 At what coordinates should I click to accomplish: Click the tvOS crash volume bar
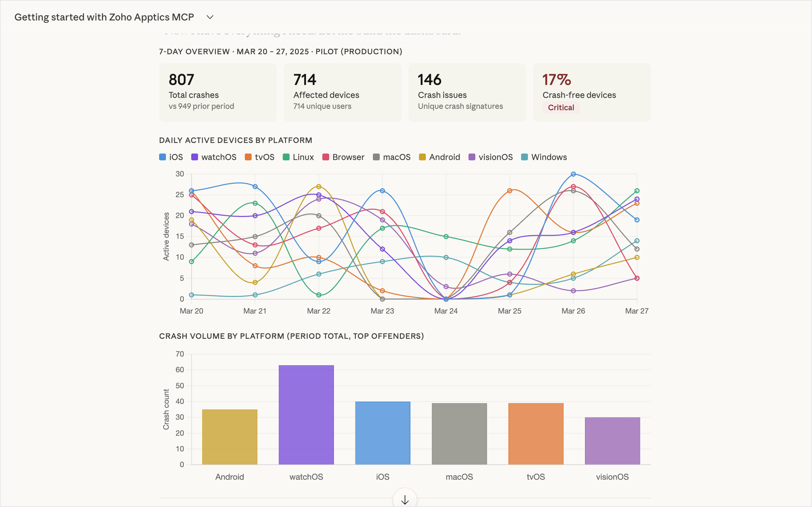536,434
